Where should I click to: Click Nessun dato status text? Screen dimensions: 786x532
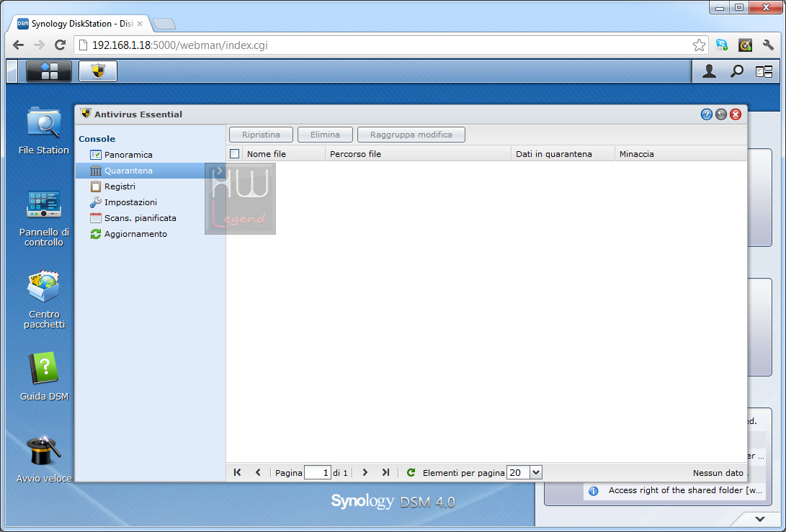point(718,473)
